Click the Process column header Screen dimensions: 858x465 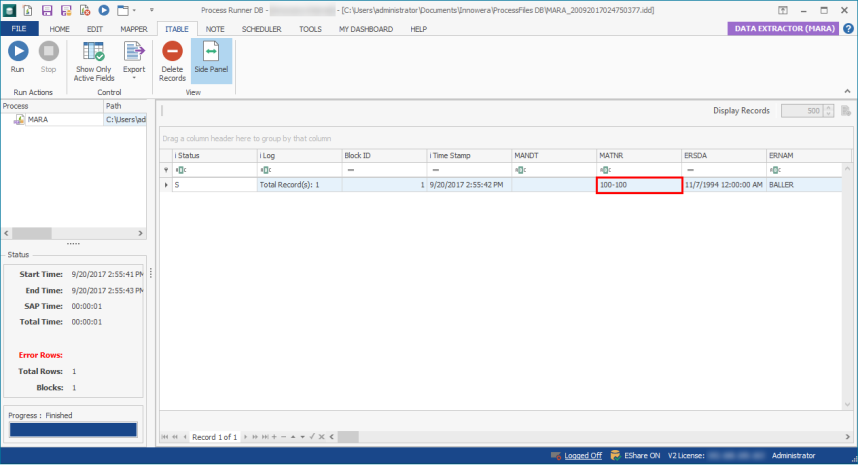[52, 106]
